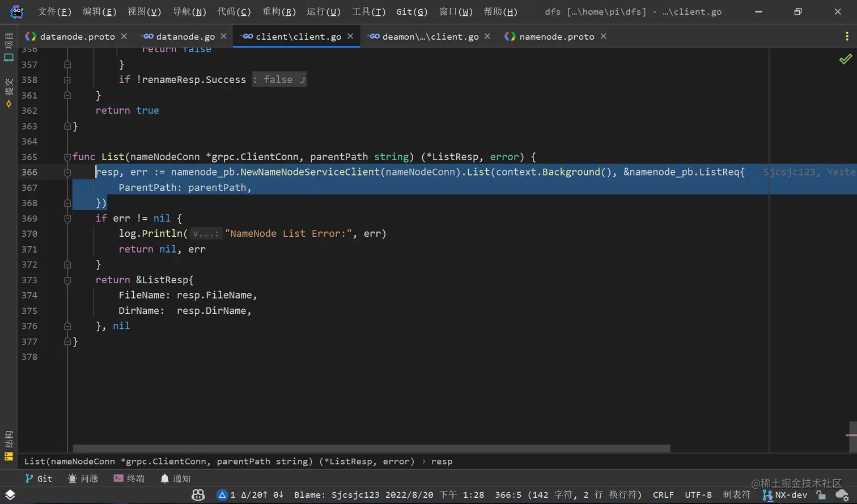Click the git changes counter '1 Δ/20↑ 0↓'
Viewport: 857px width, 504px height.
point(256,495)
